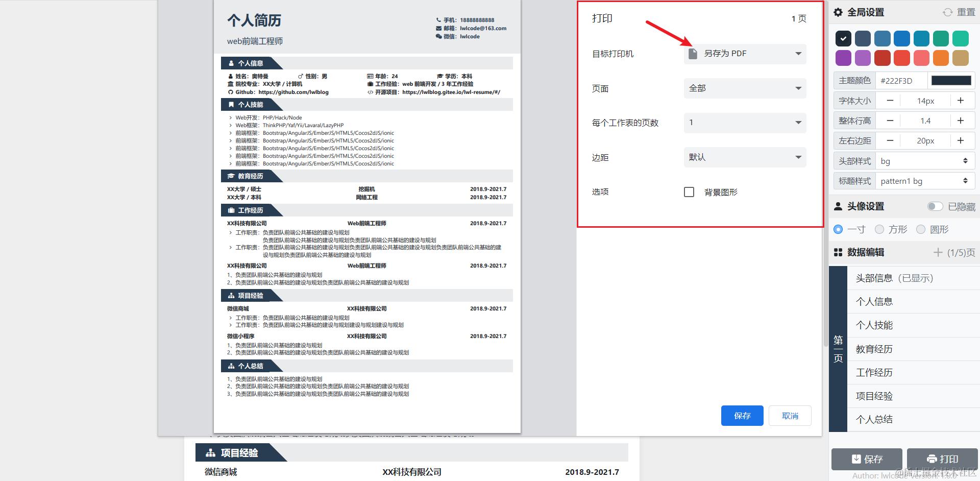Add a new page with plus icon
The image size is (980, 481).
[938, 252]
